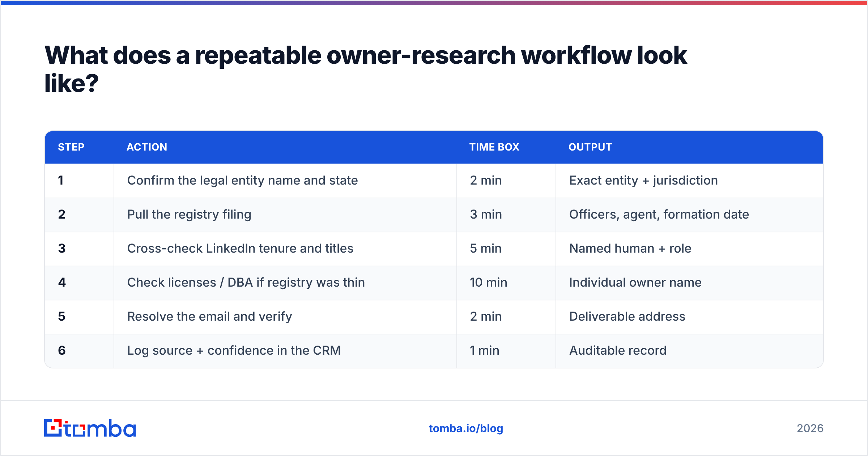Open the tomba.io/blog link
The width and height of the screenshot is (868, 456).
click(466, 428)
